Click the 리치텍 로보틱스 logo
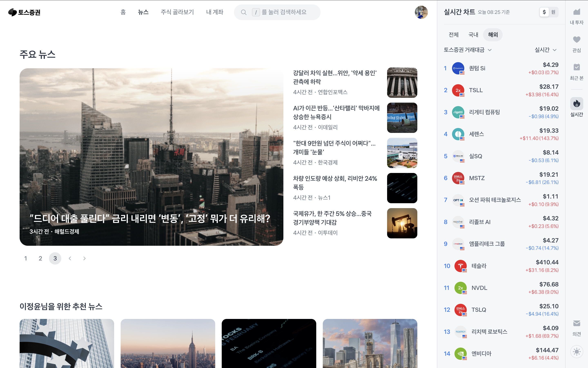Viewport: 588px width, 368px height. point(460,332)
